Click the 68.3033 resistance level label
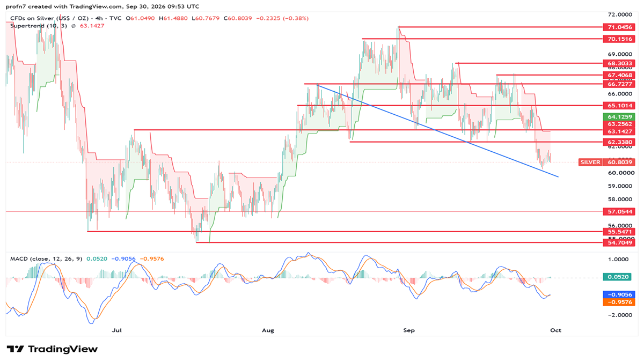This screenshot has width=644, height=362. [x=620, y=63]
